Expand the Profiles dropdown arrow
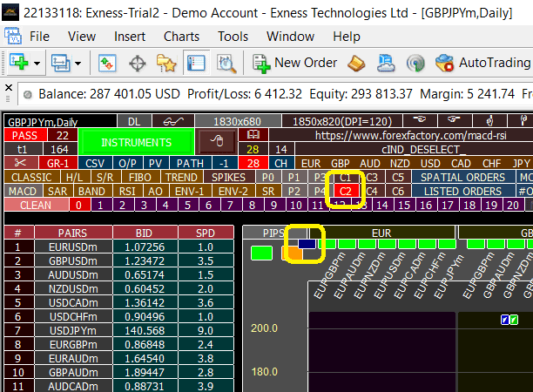533x392 pixels. [x=78, y=64]
